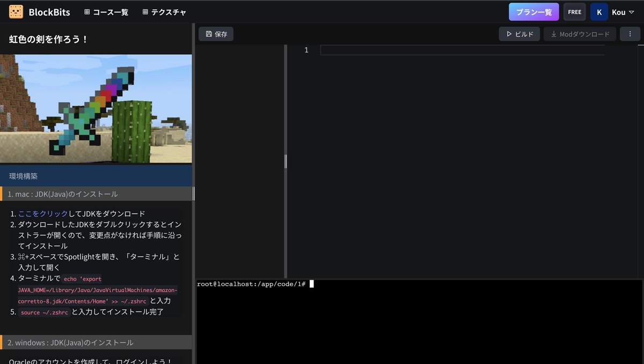Screen dimensions: 644x364
Task: Click the Modダウンロード button
Action: (580, 33)
